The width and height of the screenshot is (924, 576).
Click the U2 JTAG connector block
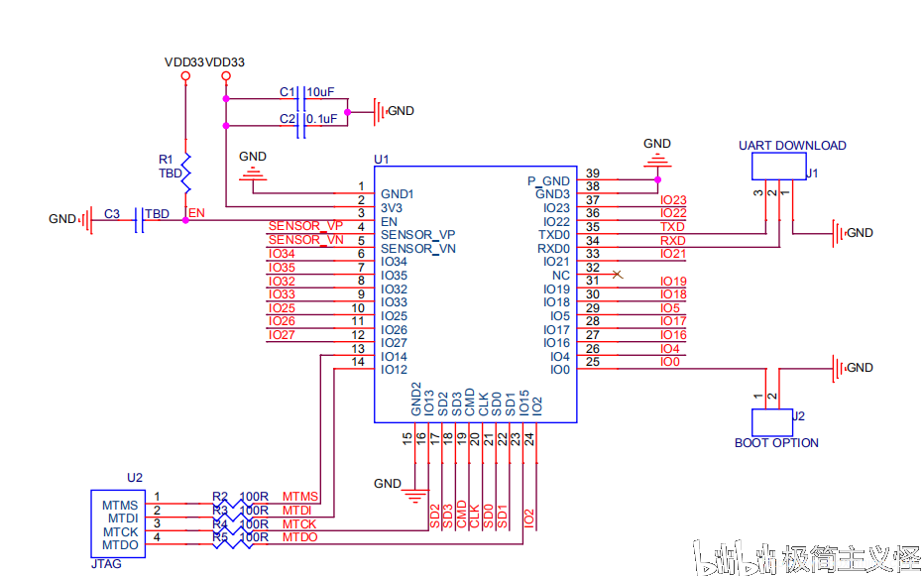[x=118, y=523]
